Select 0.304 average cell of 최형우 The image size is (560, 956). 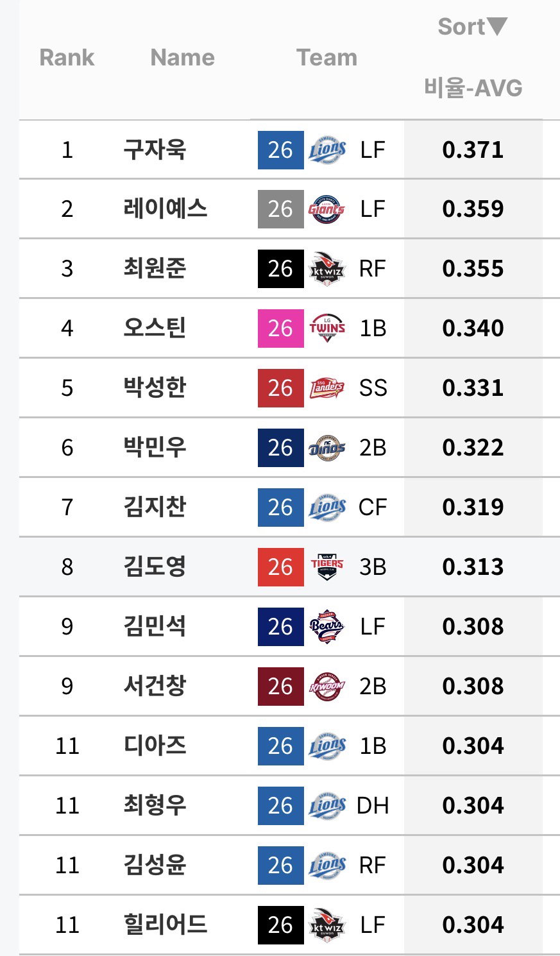tap(473, 806)
